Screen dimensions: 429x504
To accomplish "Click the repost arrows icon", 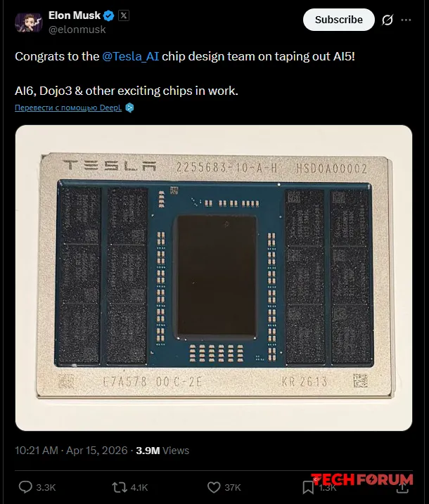I will pos(120,486).
